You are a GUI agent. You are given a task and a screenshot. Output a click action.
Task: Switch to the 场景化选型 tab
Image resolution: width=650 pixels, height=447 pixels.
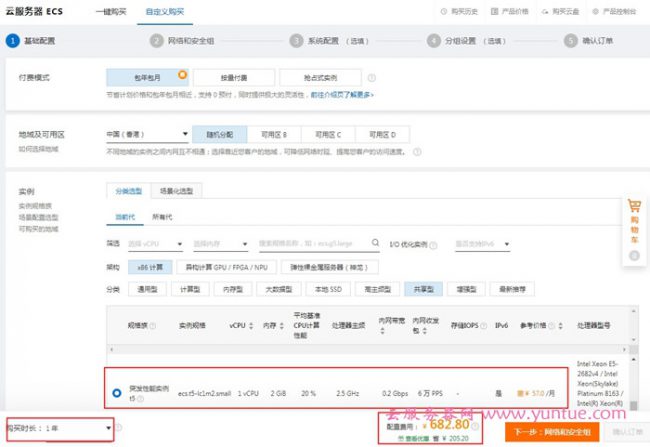(x=178, y=190)
